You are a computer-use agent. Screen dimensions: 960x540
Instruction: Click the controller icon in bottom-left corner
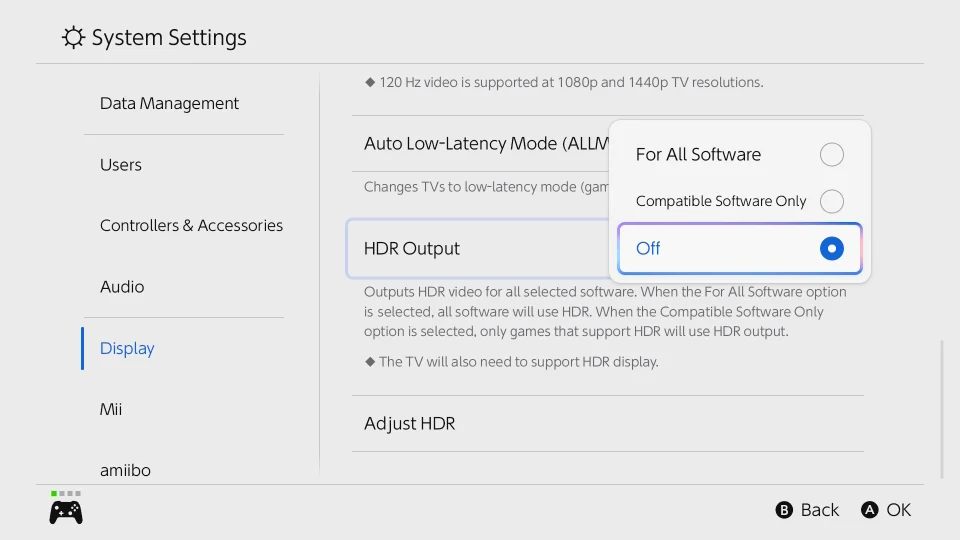pos(66,512)
